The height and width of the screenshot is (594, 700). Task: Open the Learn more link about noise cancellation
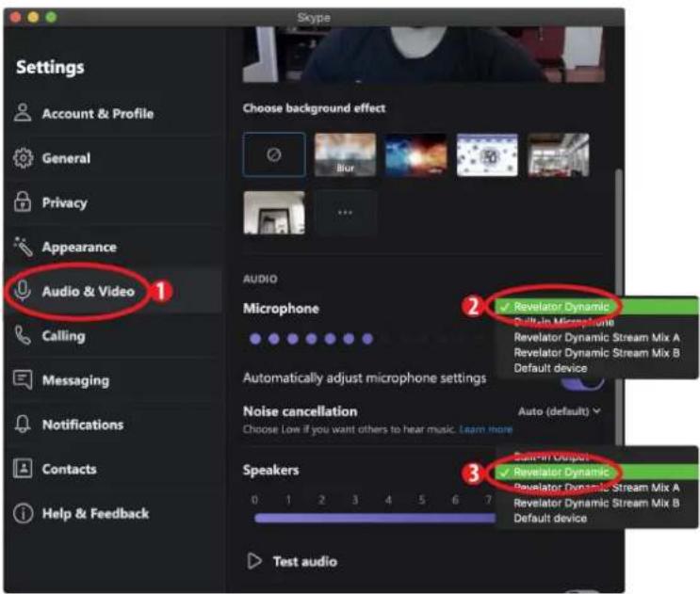click(486, 429)
